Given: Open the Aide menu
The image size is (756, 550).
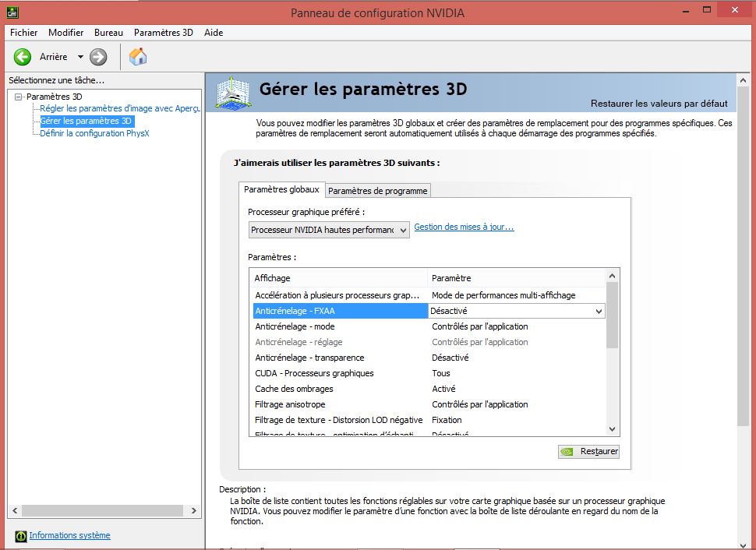Looking at the screenshot, I should tap(214, 32).
